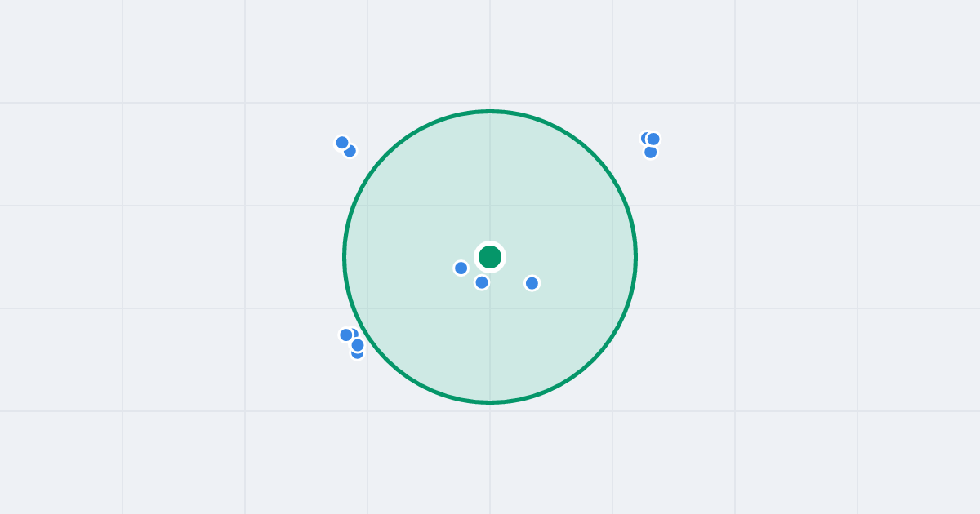Select the blue dot directly below the green center marker
Viewport: 980px width, 514px height.
click(482, 282)
